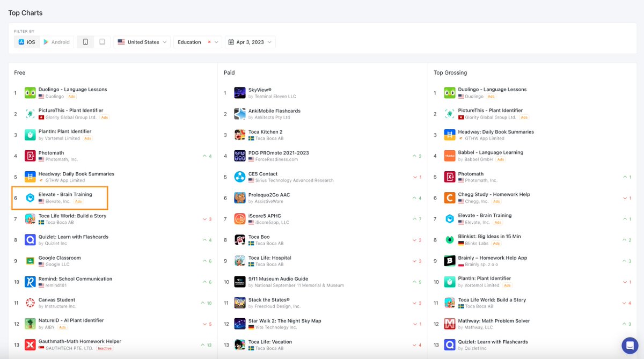Open Remind: School Communication app page

click(x=75, y=279)
